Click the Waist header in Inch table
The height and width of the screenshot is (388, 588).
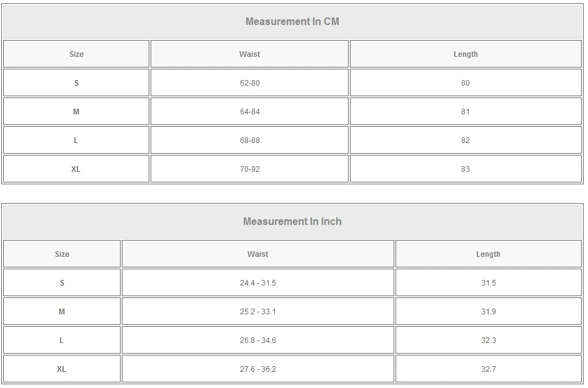[257, 254]
